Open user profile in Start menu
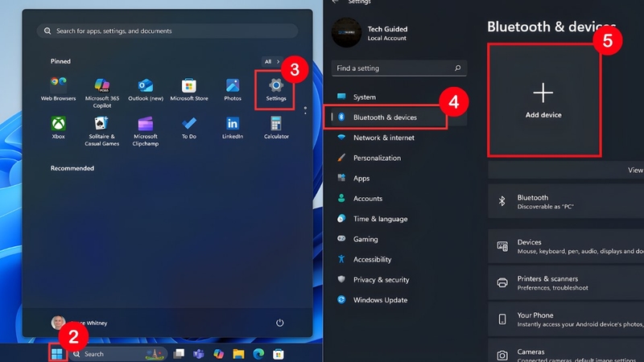 click(x=79, y=323)
